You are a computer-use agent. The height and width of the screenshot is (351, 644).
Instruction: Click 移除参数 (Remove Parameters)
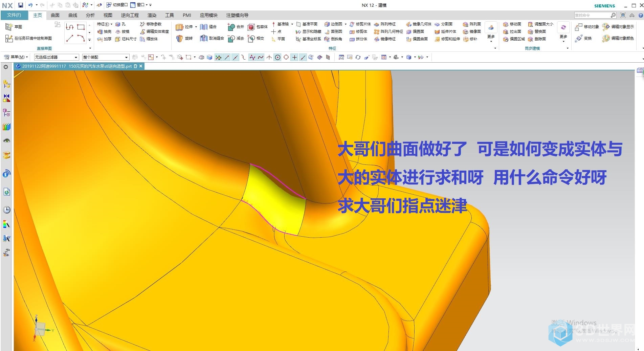pos(151,24)
